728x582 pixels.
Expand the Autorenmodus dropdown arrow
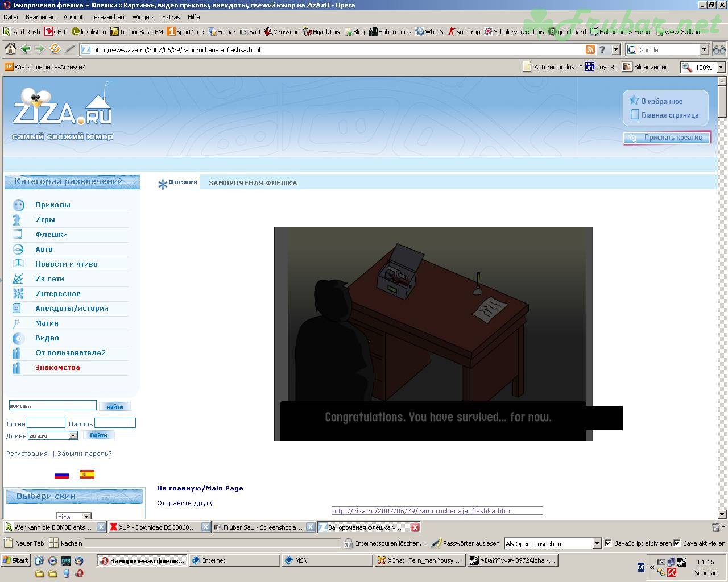coord(581,66)
